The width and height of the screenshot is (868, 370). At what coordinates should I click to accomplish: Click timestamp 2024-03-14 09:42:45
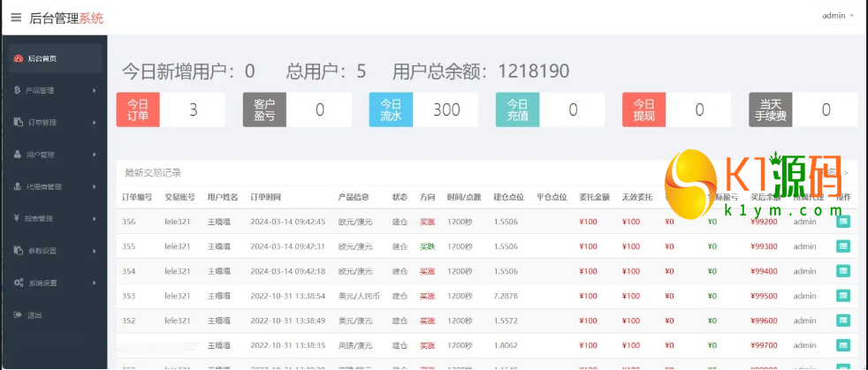[x=287, y=222]
